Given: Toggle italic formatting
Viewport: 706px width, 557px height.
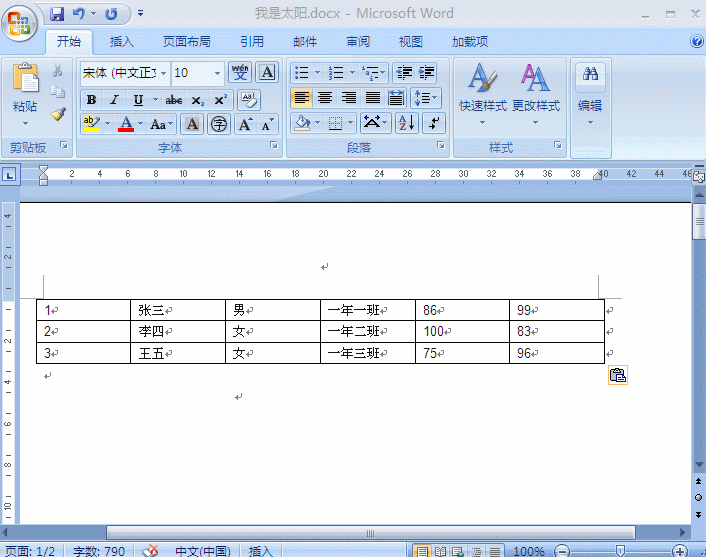Looking at the screenshot, I should pos(114,100).
